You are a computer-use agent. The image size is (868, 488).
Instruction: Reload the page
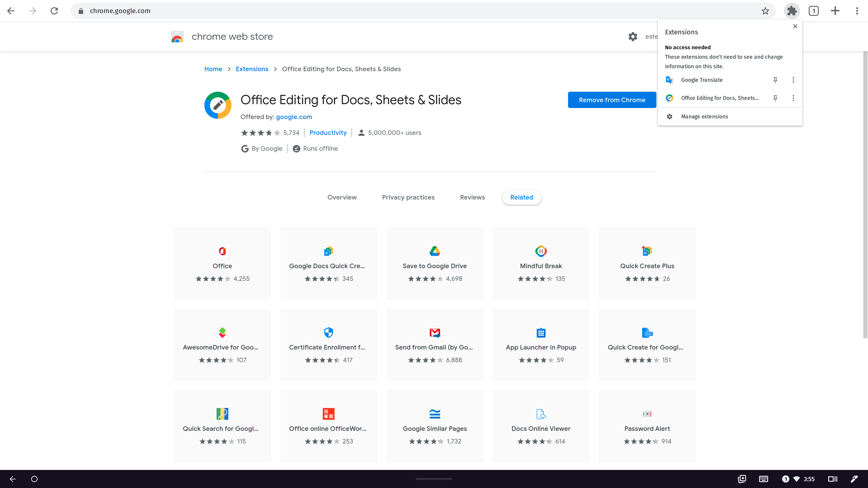coord(54,11)
